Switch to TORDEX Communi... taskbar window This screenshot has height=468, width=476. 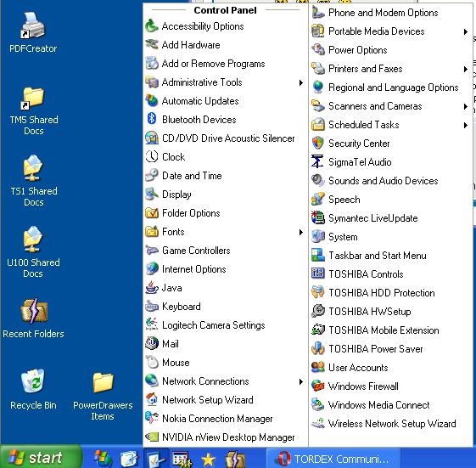click(333, 459)
